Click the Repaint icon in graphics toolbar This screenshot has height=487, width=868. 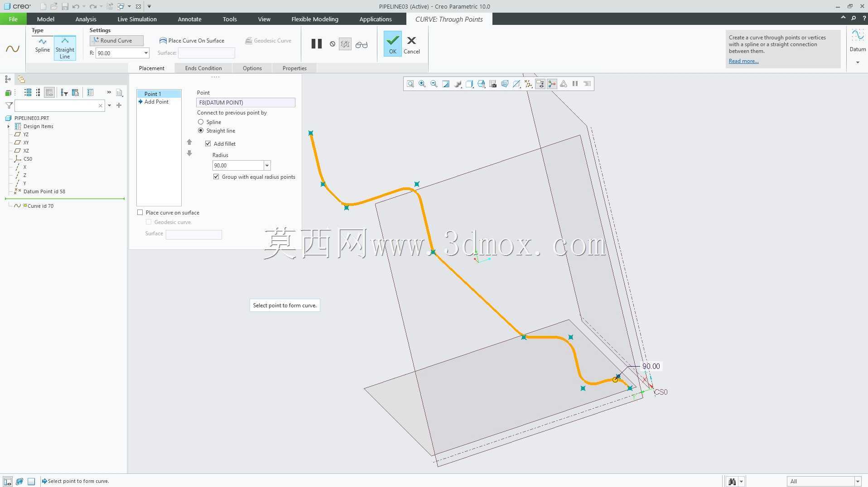coord(446,84)
